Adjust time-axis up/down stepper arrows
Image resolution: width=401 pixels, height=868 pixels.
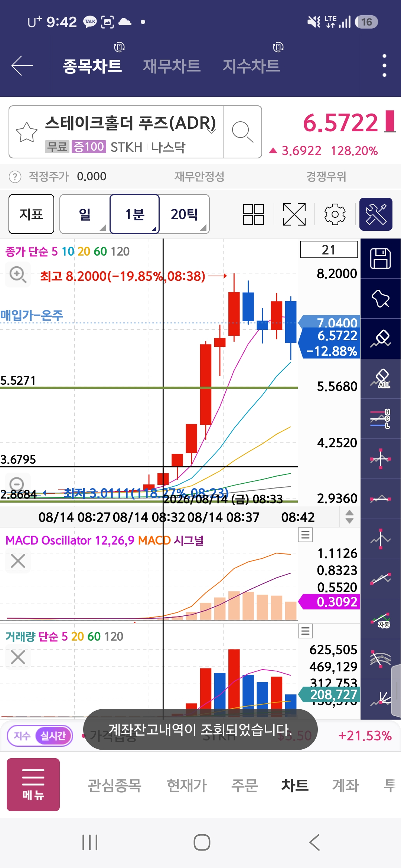coord(349,517)
